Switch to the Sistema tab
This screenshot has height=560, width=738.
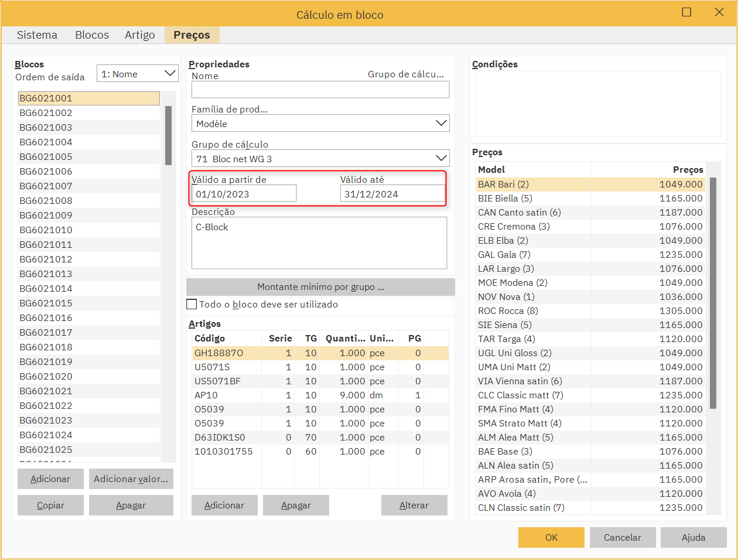point(37,35)
